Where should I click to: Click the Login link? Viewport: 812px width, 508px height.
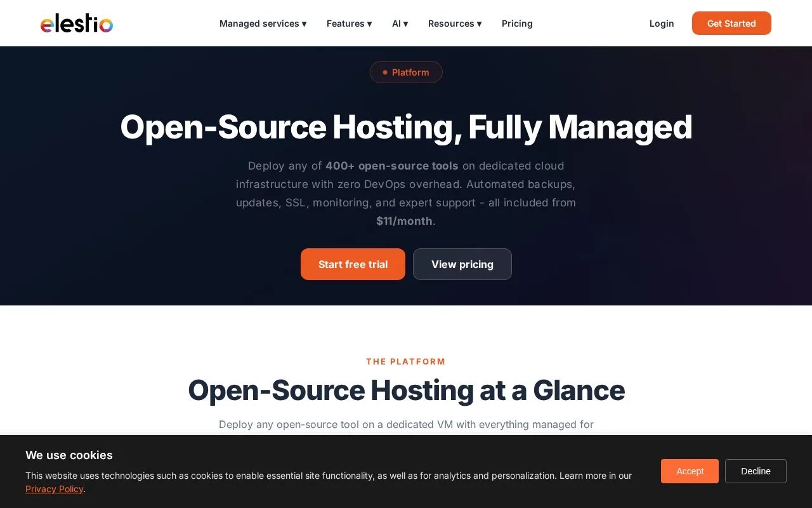pos(662,23)
